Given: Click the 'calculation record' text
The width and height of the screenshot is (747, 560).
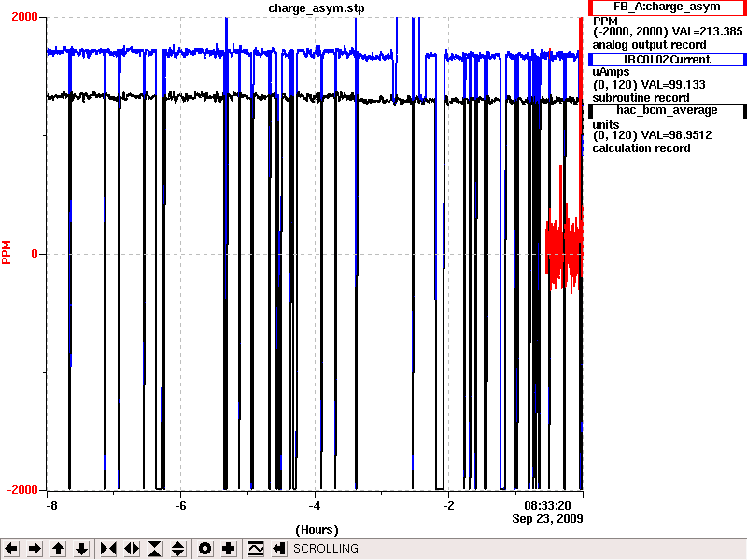Looking at the screenshot, I should coord(641,148).
